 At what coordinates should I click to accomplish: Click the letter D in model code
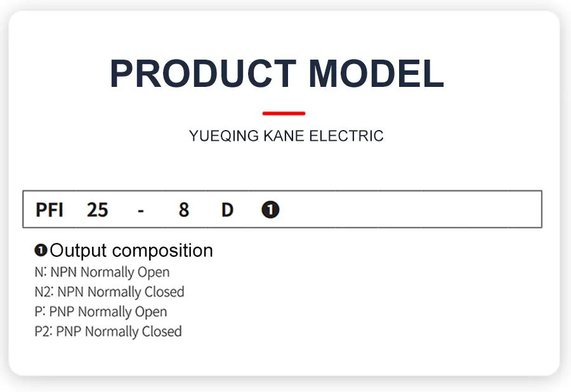point(227,210)
